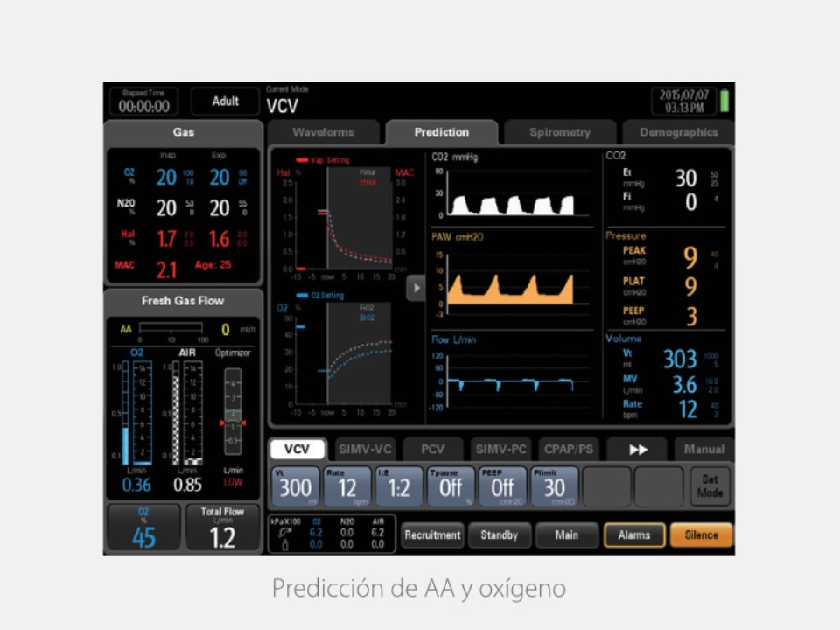Open the PEEP Off setting
Image resolution: width=840 pixels, height=630 pixels.
[502, 486]
